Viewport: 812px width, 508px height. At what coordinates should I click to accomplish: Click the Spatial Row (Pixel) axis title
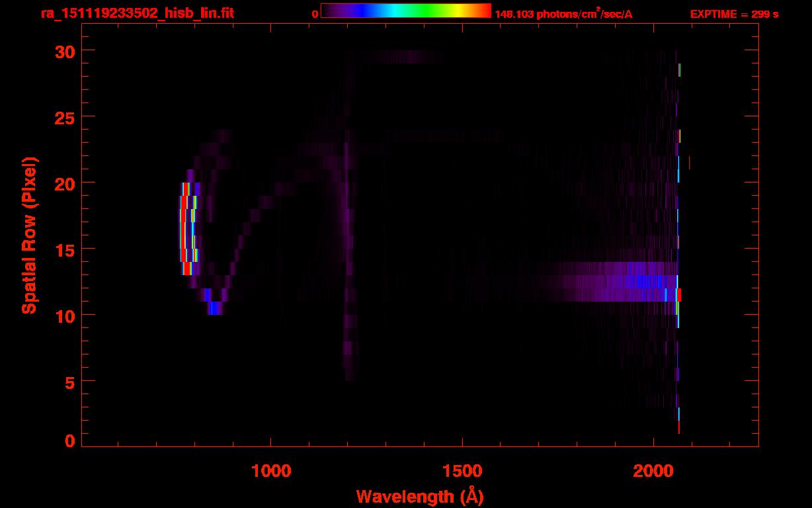(28, 235)
